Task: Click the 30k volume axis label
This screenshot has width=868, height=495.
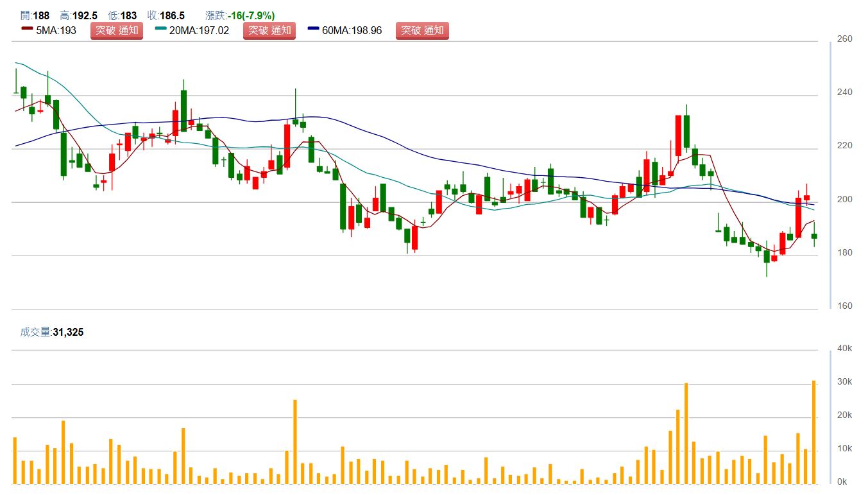Action: point(845,382)
